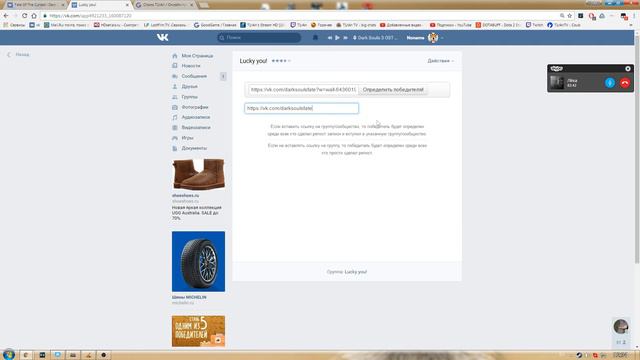The height and width of the screenshot is (360, 640).
Task: Click the Шины MICHELIN ad title
Action: tap(189, 298)
